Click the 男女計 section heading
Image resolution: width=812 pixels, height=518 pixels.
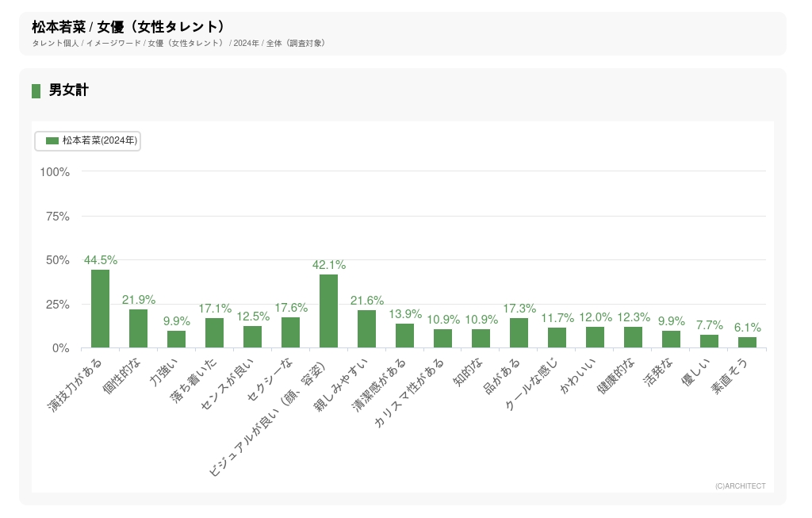click(69, 90)
